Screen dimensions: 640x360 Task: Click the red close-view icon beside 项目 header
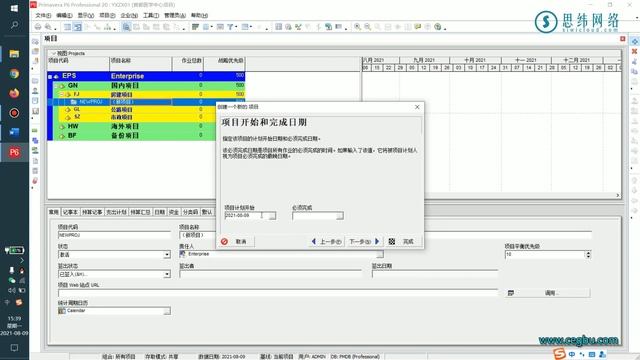pos(622,39)
